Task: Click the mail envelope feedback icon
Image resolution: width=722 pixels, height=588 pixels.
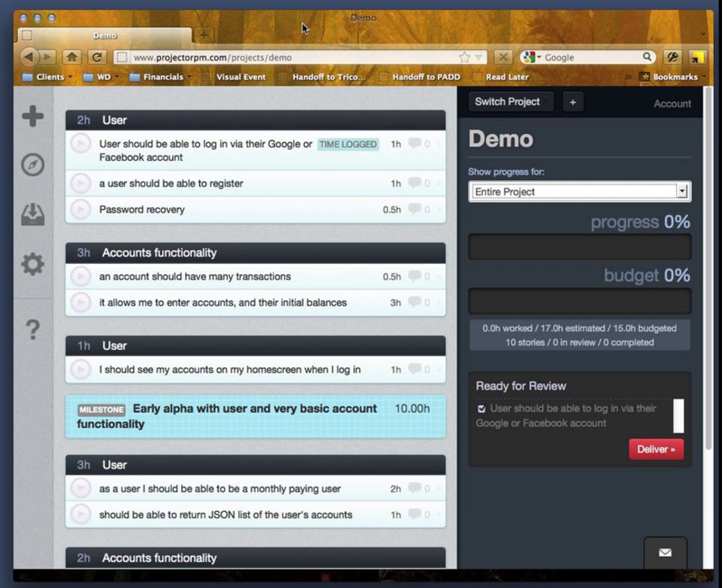Action: pos(665,553)
